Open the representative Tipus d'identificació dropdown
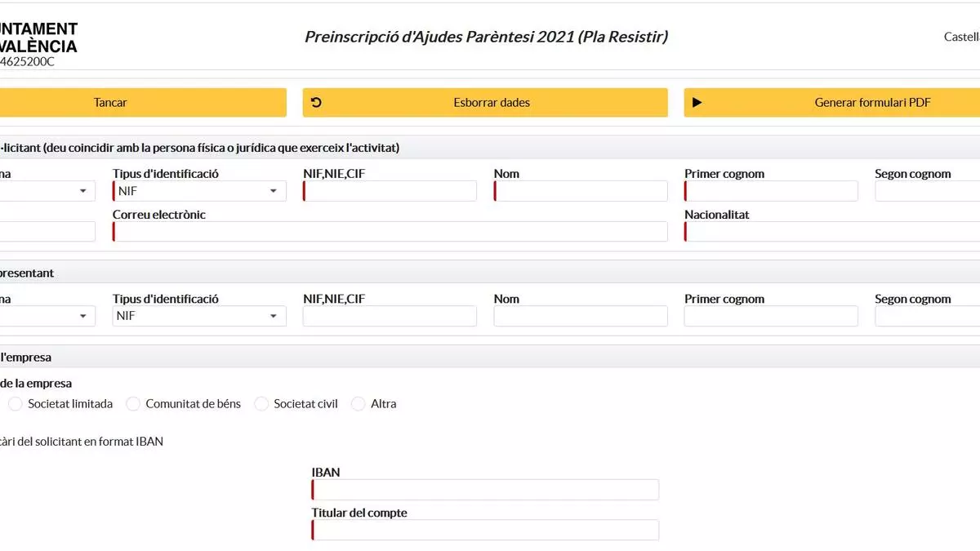Viewport: 980px width, 551px height. click(x=199, y=316)
